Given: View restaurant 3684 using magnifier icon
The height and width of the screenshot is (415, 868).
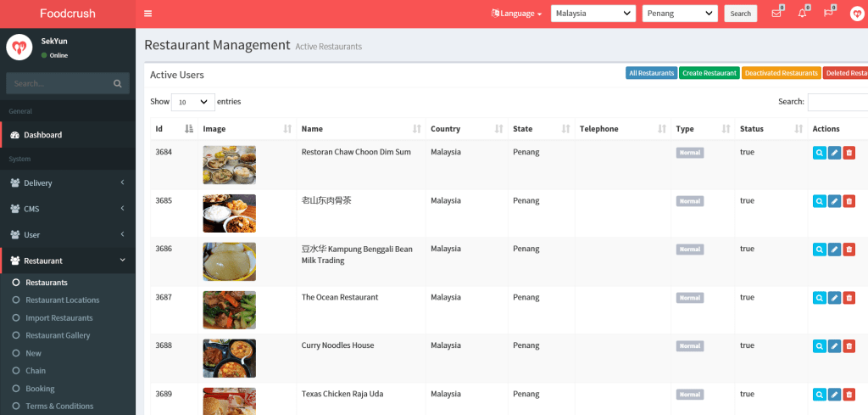Looking at the screenshot, I should coord(819,153).
